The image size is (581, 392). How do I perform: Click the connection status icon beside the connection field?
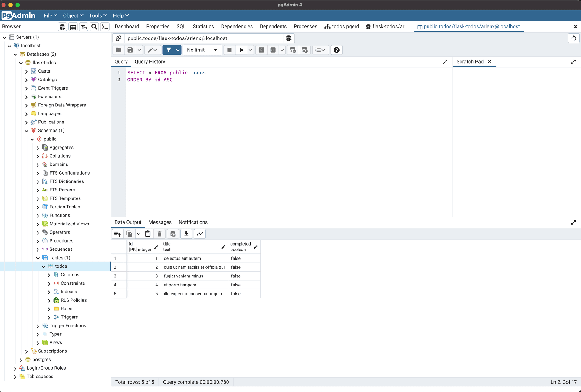pyautogui.click(x=119, y=38)
